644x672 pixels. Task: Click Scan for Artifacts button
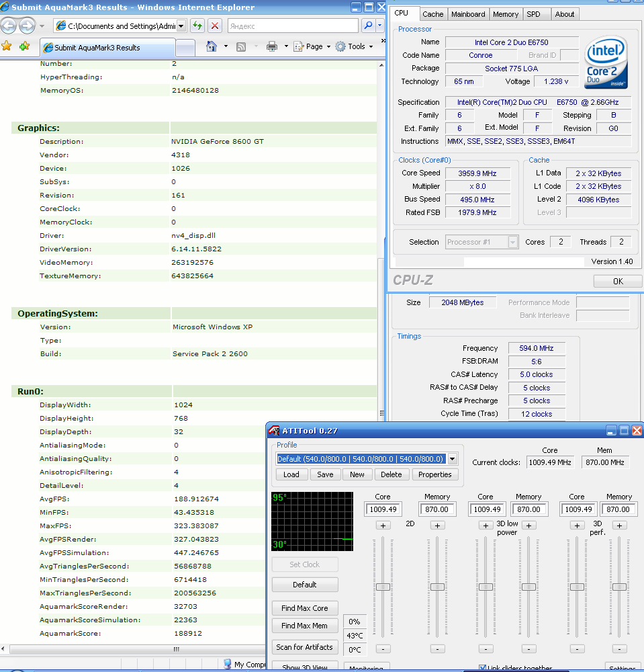[x=305, y=647]
